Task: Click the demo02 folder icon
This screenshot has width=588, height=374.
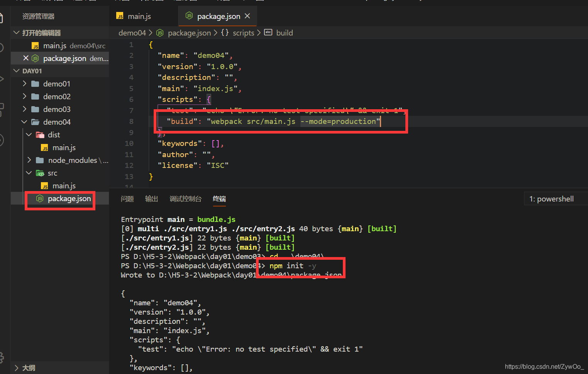Action: click(35, 96)
